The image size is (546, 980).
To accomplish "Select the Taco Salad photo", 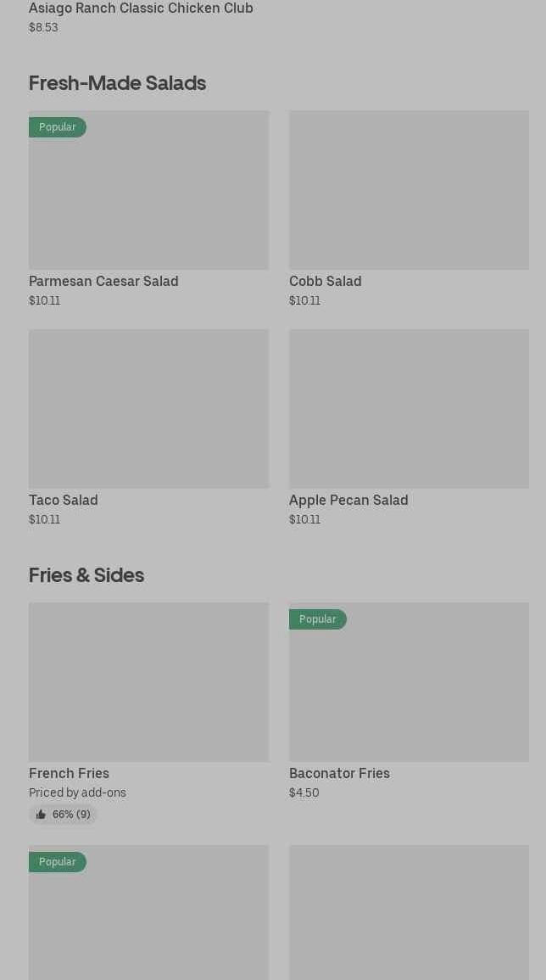I will pos(148,409).
